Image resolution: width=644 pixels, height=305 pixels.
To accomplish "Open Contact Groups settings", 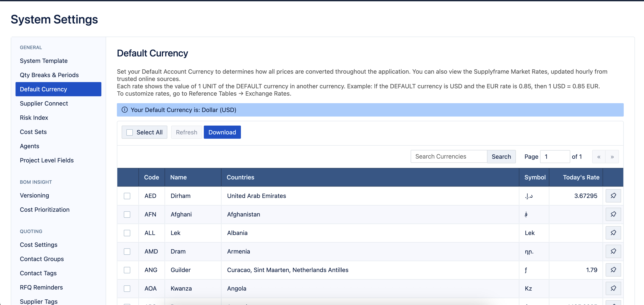I will click(58, 259).
